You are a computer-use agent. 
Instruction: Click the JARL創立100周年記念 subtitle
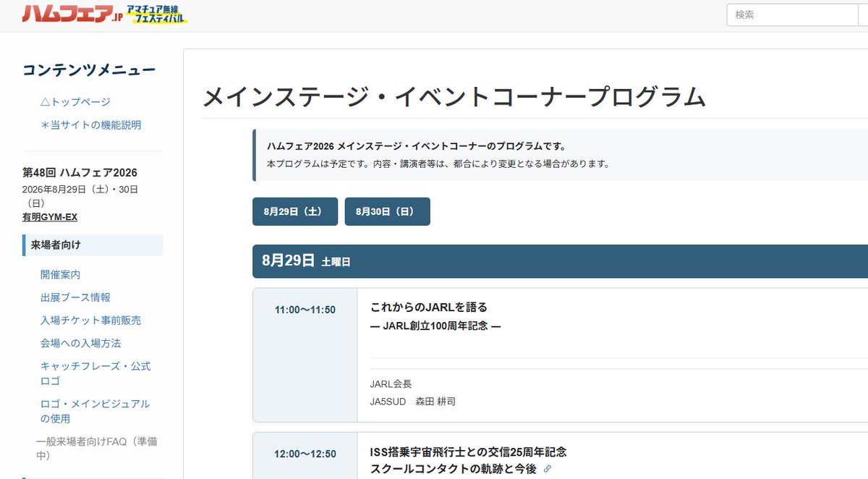[x=435, y=326]
